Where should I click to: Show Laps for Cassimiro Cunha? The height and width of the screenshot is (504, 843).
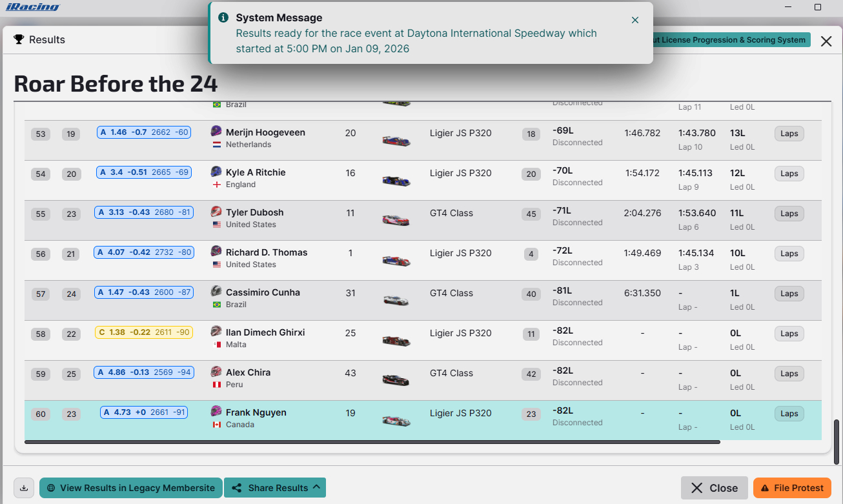point(789,294)
